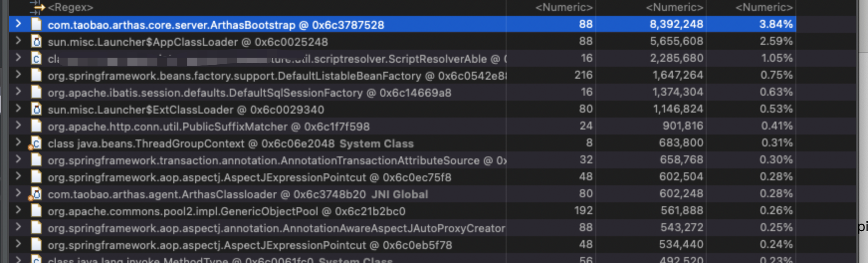
Task: Click percentage cell 2.59%
Action: (776, 41)
